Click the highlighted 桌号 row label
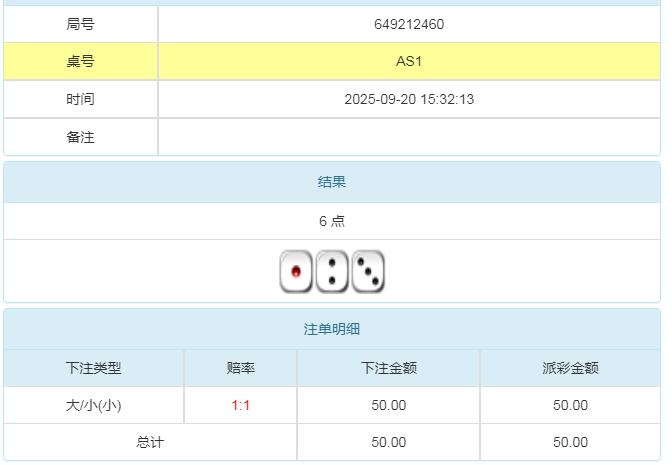The image size is (672, 465). (80, 61)
